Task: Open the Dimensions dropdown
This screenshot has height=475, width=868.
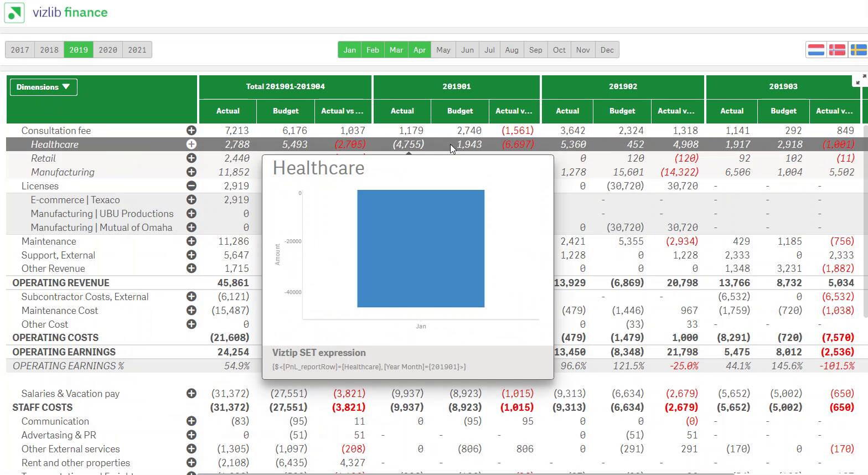Action: (x=43, y=87)
